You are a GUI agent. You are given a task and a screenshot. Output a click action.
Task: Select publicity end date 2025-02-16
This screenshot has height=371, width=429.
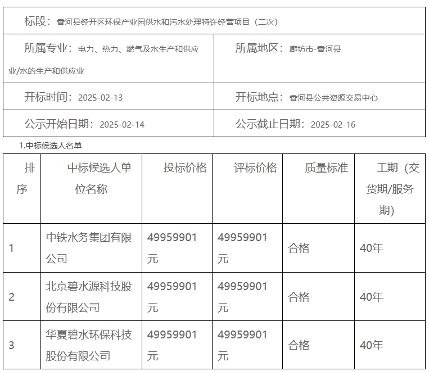[x=333, y=125]
